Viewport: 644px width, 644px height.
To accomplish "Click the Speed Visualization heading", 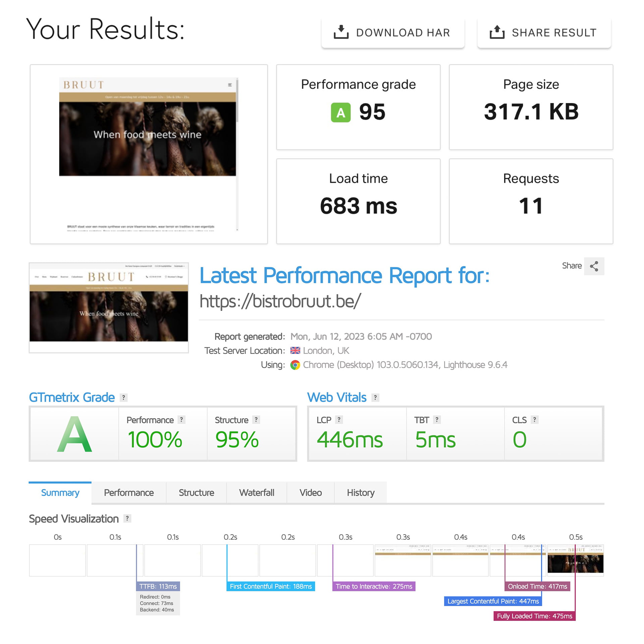I will pos(74,519).
